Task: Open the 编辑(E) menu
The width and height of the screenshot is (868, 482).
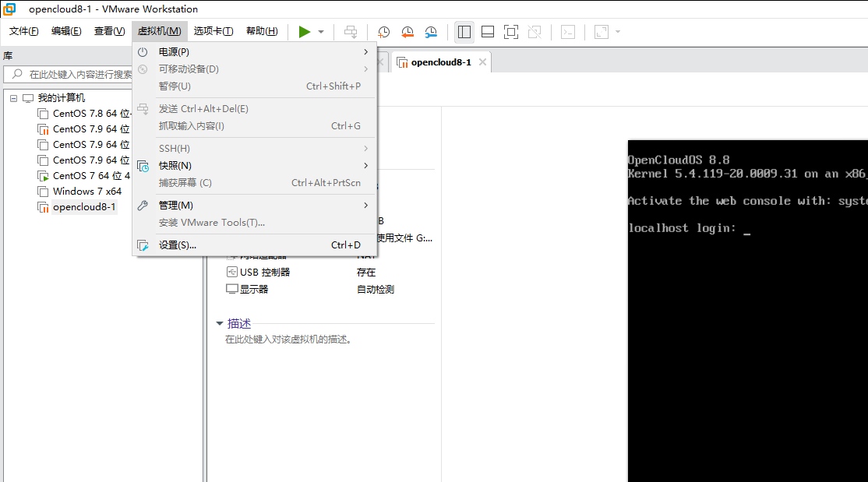Action: (66, 31)
